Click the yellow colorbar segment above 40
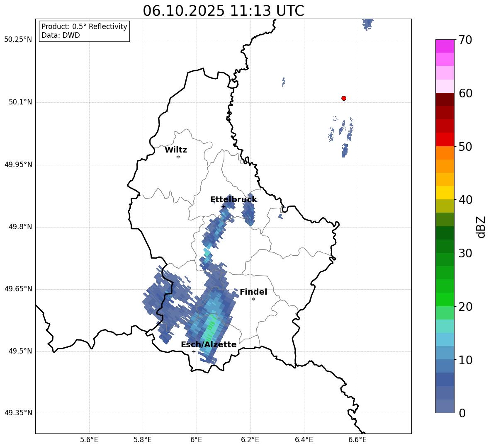This screenshot has height=448, width=491. point(445,193)
